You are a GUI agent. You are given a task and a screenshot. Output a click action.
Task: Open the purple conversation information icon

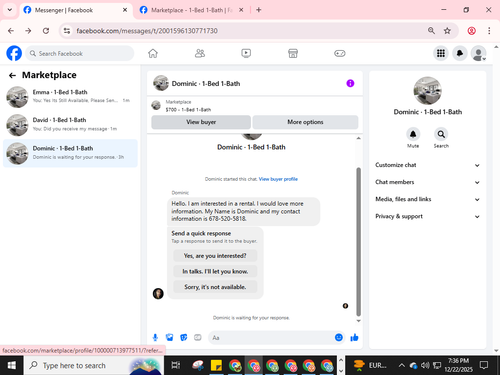pos(350,83)
